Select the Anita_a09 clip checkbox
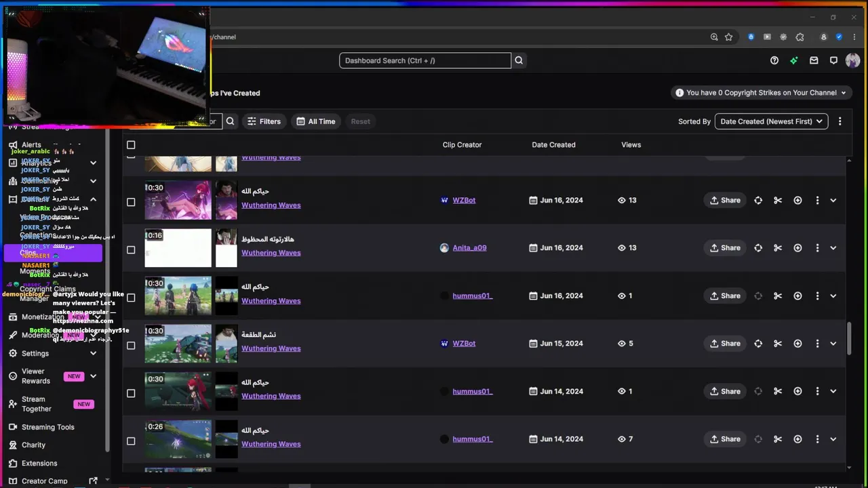This screenshot has height=488, width=868. 131,249
